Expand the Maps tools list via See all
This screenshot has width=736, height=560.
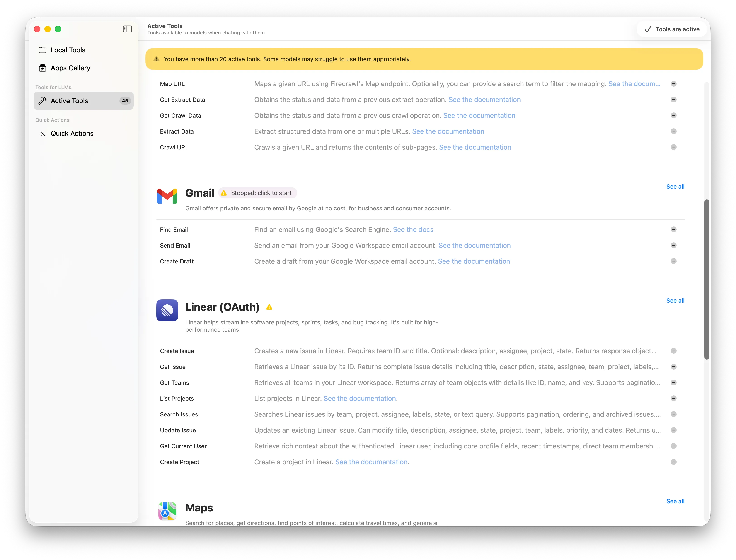click(675, 501)
